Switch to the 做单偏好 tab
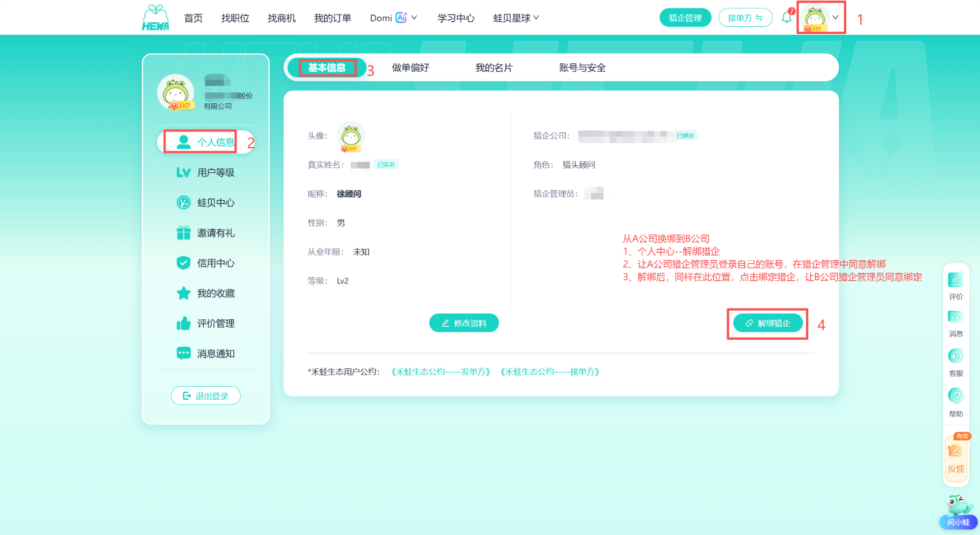980x535 pixels. (x=411, y=68)
